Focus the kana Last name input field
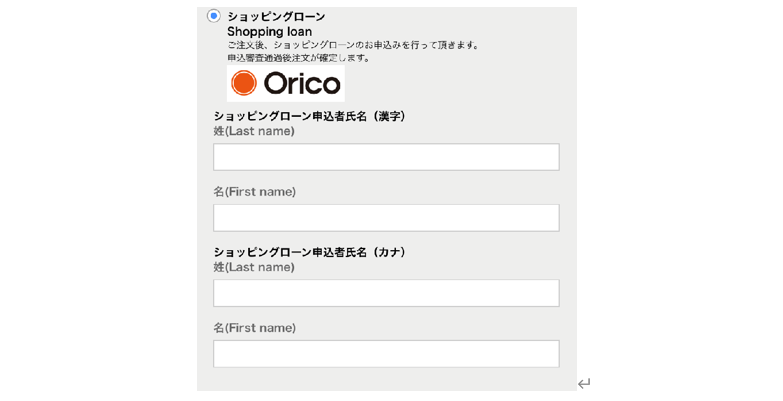 pos(386,293)
